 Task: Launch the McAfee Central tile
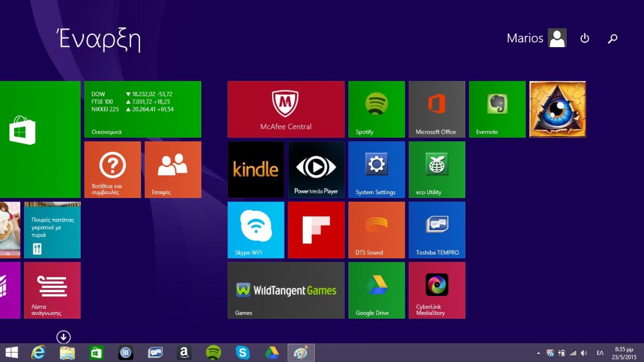286,109
